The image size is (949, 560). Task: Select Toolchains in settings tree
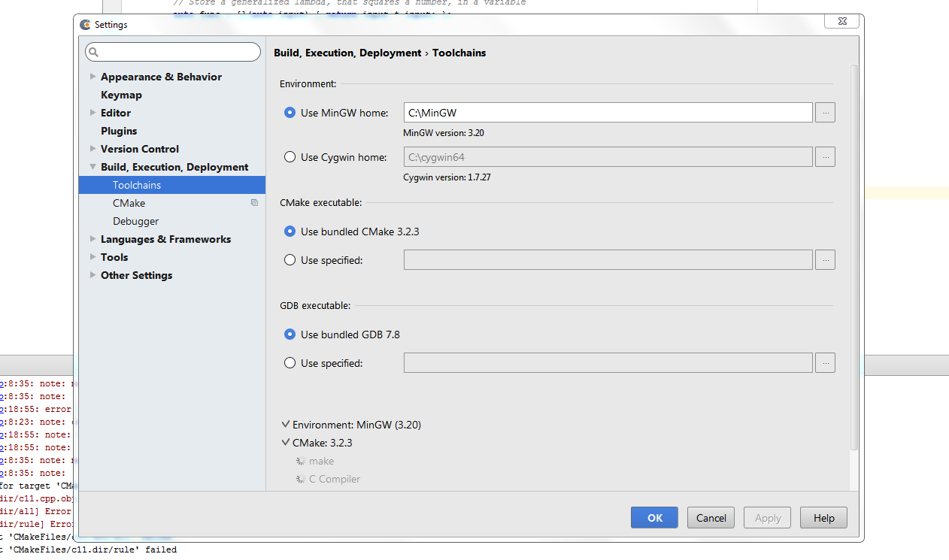(172, 185)
